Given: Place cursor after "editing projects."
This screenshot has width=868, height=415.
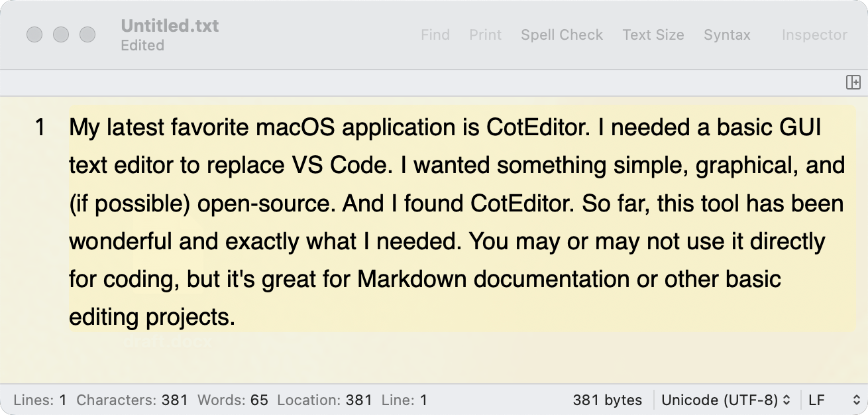Looking at the screenshot, I should pyautogui.click(x=237, y=318).
